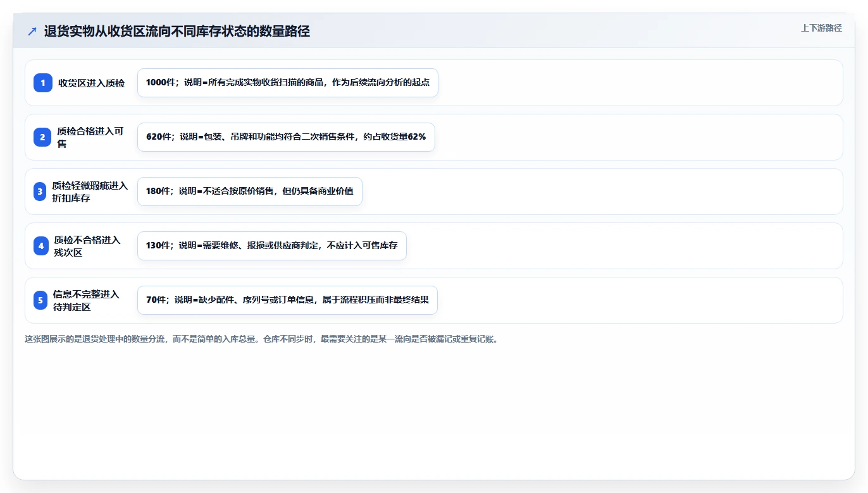Viewport: 868px width, 493px height.
Task: Select the 质检轻微瑕疵进入折扣库存 step label
Action: pyautogui.click(x=90, y=192)
